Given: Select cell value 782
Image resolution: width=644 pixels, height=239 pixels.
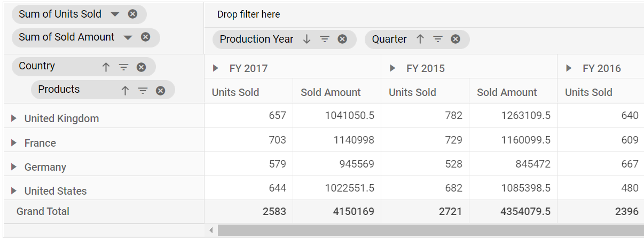Looking at the screenshot, I should click(x=425, y=116).
